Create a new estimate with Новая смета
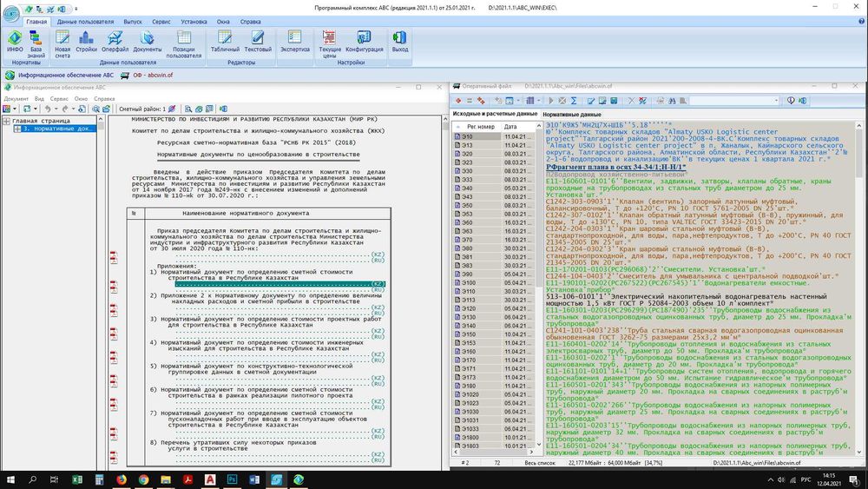 [x=62, y=40]
